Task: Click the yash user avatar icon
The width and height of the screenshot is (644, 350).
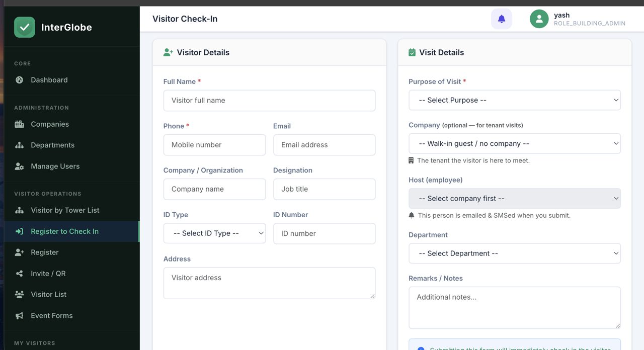Action: click(539, 19)
